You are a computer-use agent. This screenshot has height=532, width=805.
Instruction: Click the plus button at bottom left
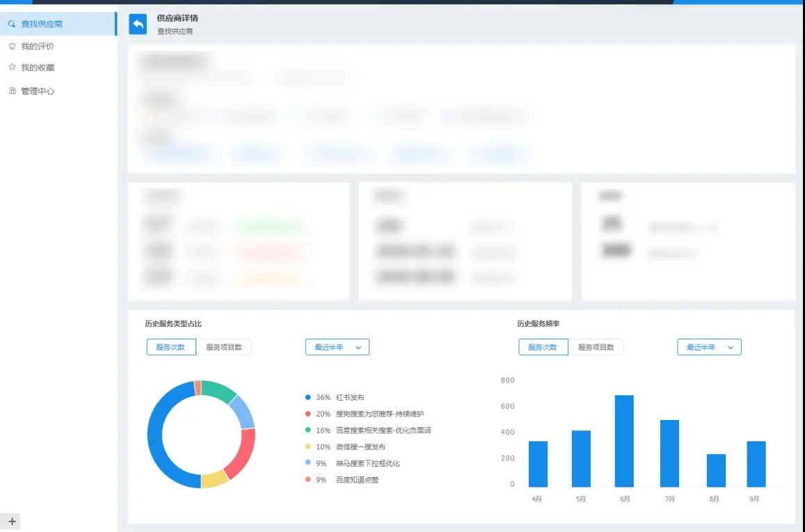pyautogui.click(x=12, y=522)
